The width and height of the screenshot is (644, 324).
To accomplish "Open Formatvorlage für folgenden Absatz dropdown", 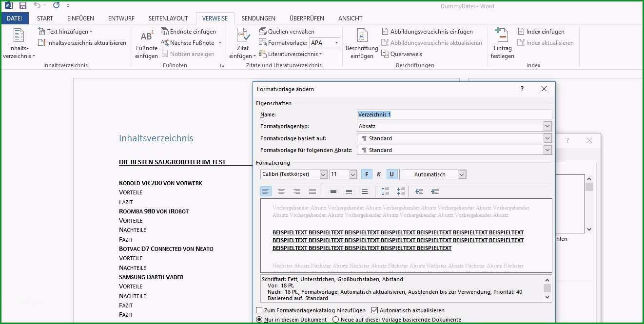I will [x=547, y=150].
